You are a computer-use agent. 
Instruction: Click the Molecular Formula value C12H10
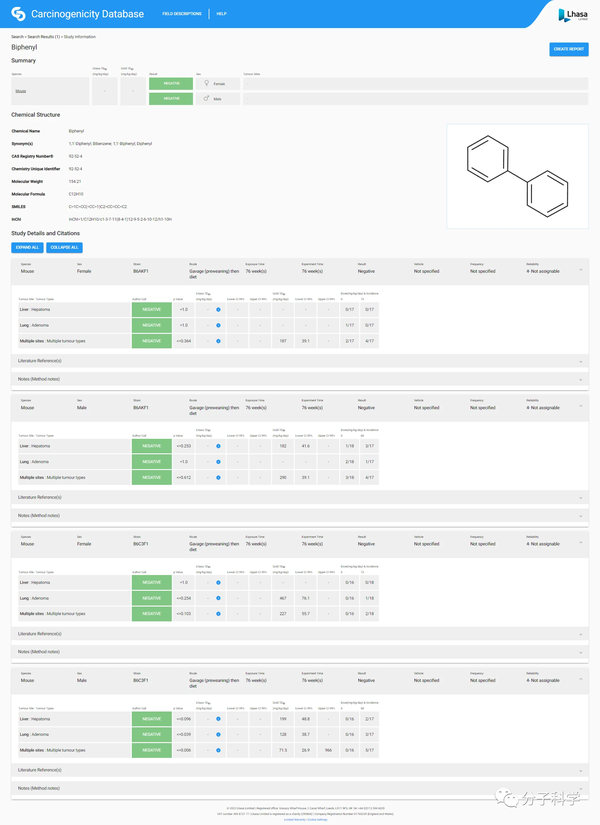[x=76, y=194]
